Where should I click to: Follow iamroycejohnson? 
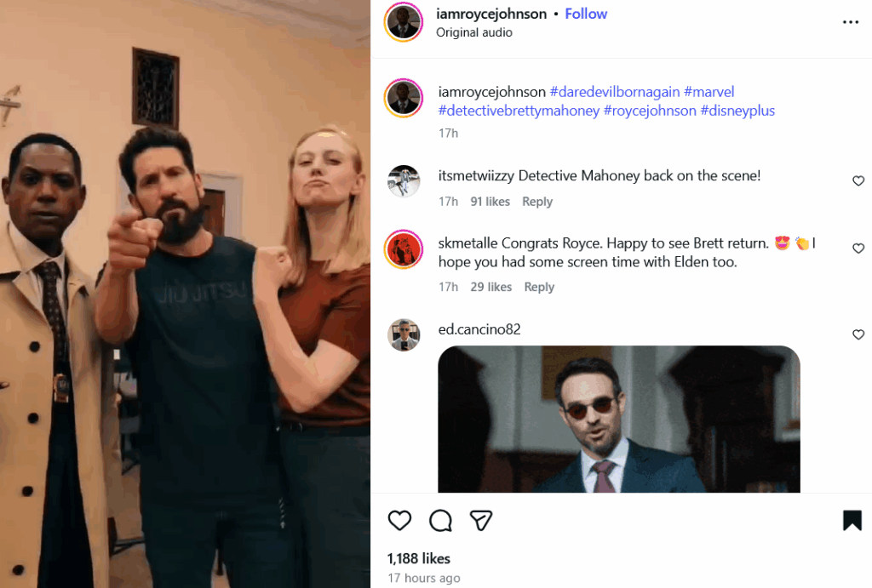[x=586, y=14]
